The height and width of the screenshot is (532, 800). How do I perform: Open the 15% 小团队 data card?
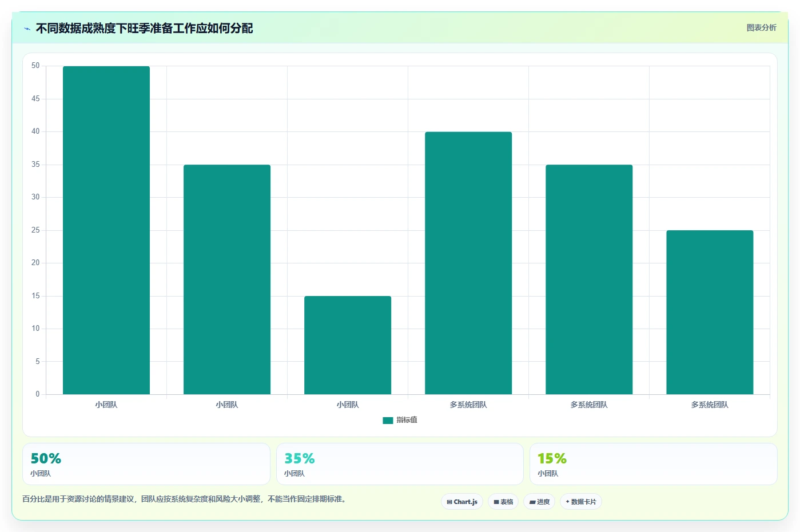pyautogui.click(x=654, y=464)
